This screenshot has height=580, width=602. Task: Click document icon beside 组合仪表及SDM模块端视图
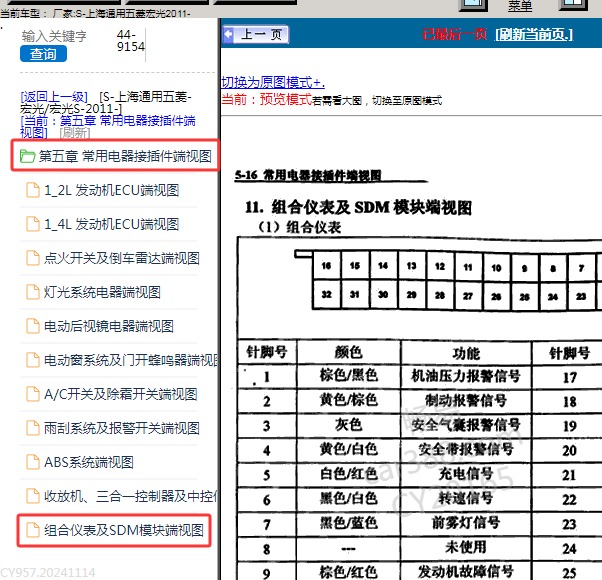click(x=33, y=530)
